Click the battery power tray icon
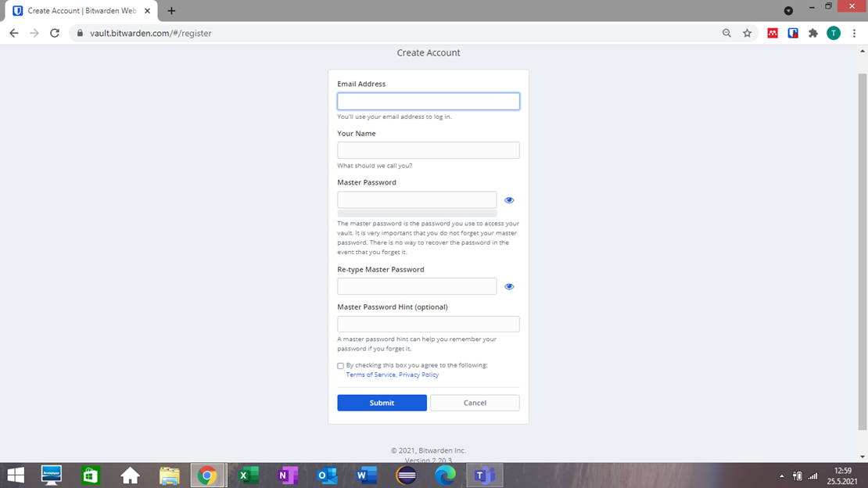Image resolution: width=868 pixels, height=488 pixels. pos(797,475)
